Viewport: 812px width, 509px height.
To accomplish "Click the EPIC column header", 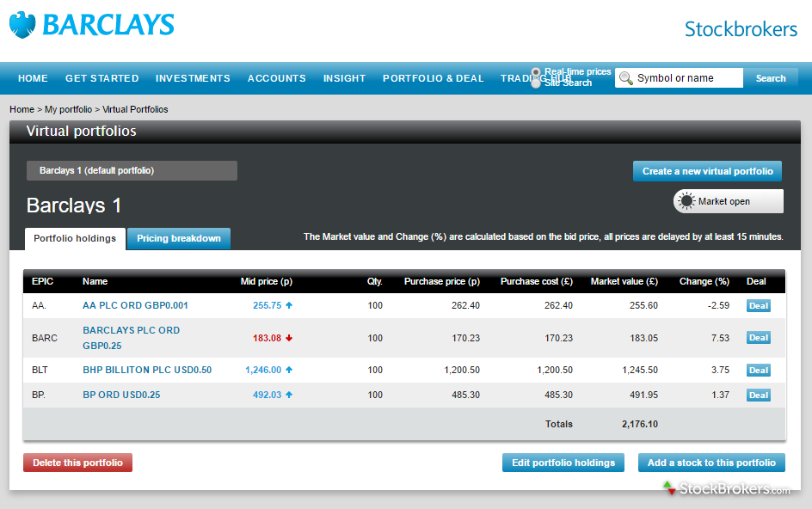I will pyautogui.click(x=42, y=282).
